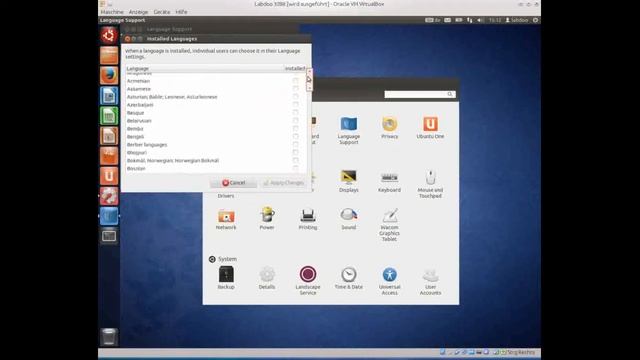Image resolution: width=640 pixels, height=360 pixels.
Task: Open System Settings wrench icon in launcher
Action: [109, 196]
